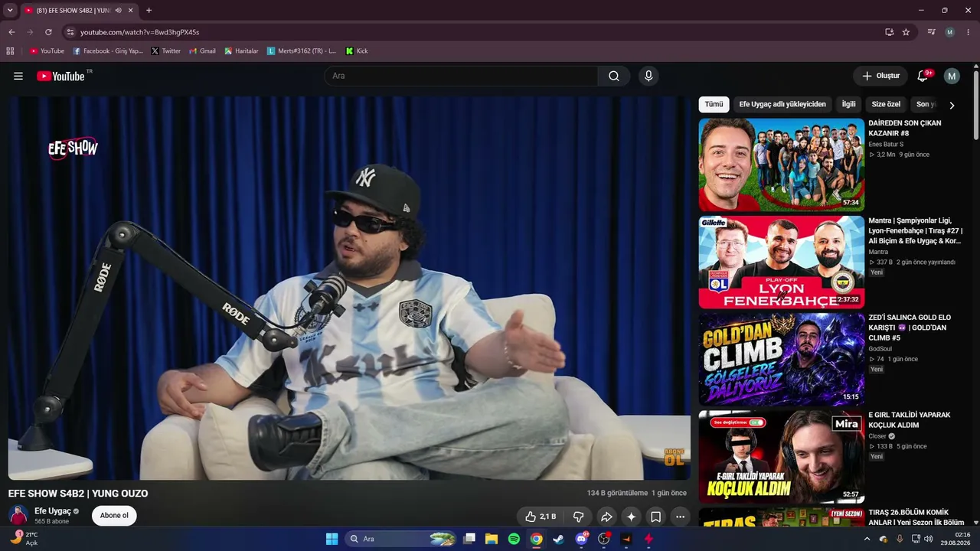Open Chrome media controls icon

point(932,32)
